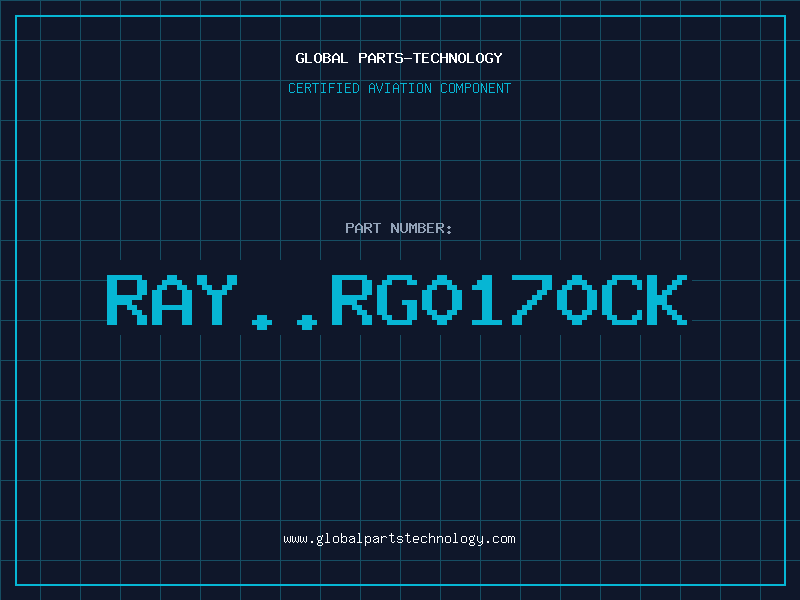Select the part number RAY..RG0170CK

pos(397,301)
